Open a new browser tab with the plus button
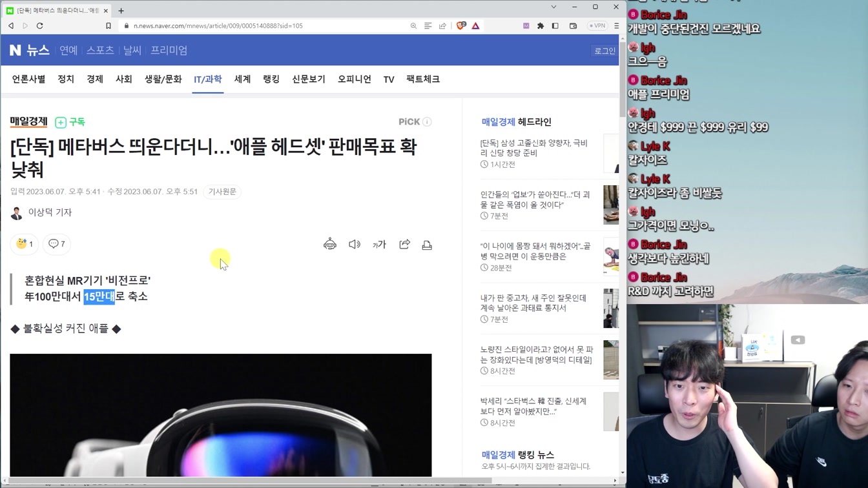This screenshot has width=868, height=488. click(121, 10)
